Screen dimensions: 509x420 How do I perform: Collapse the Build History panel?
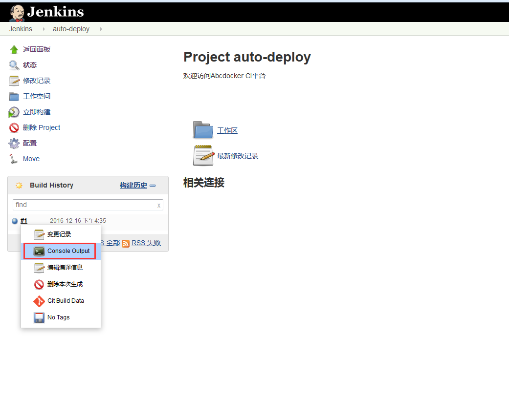tap(152, 185)
